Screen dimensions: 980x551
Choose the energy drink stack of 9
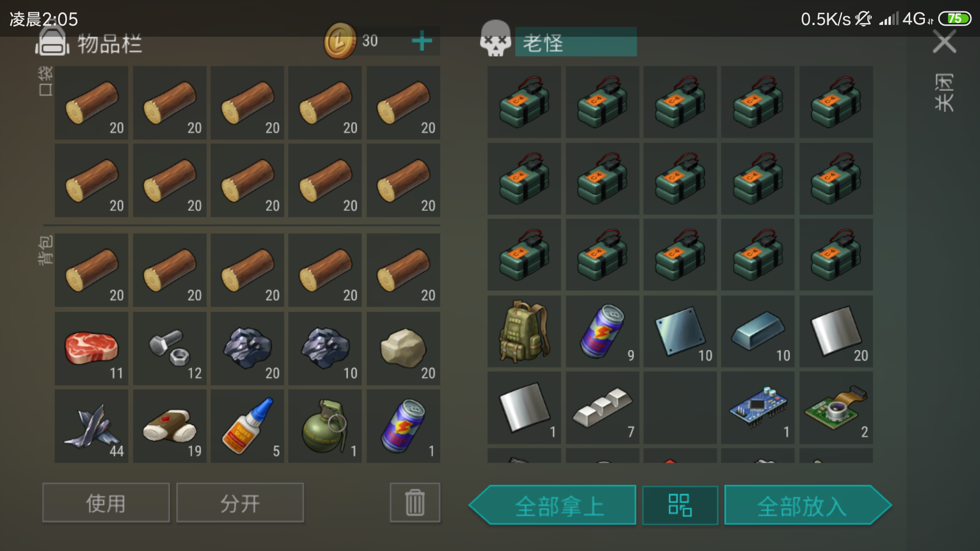pos(602,331)
